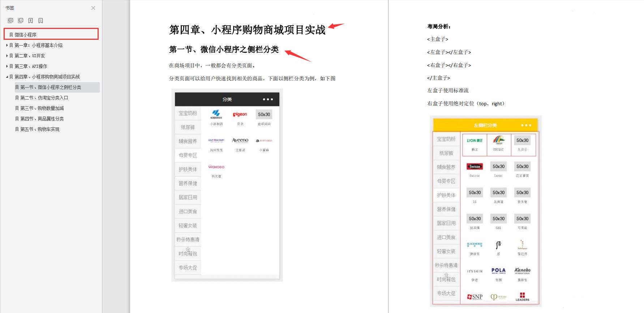Click the <右盒子></右盒子> line

pyautogui.click(x=449, y=65)
